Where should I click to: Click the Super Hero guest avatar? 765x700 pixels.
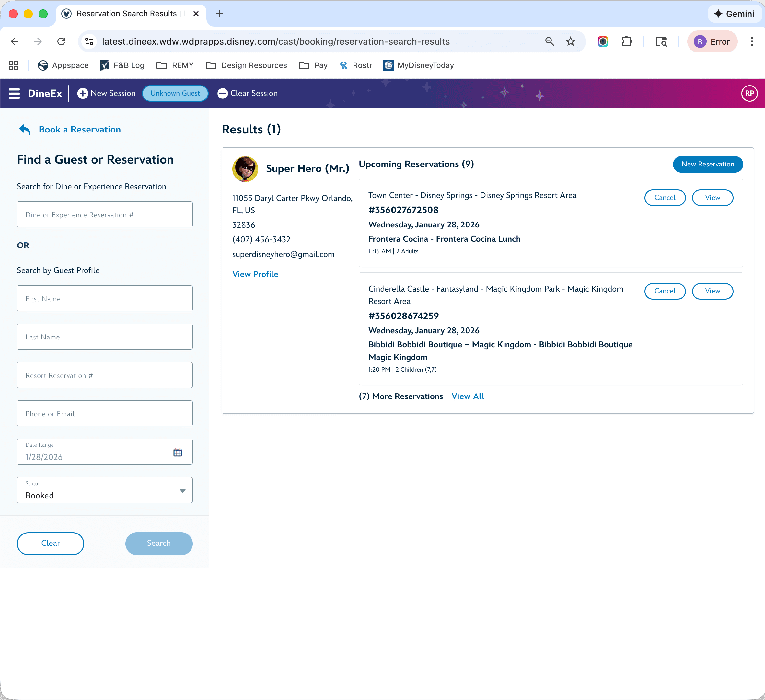point(245,168)
